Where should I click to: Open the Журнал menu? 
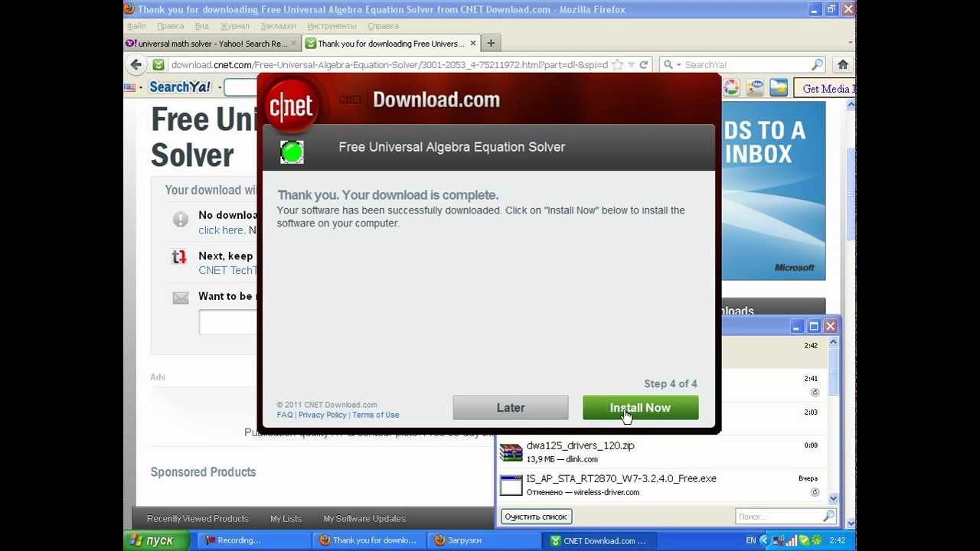(x=235, y=26)
